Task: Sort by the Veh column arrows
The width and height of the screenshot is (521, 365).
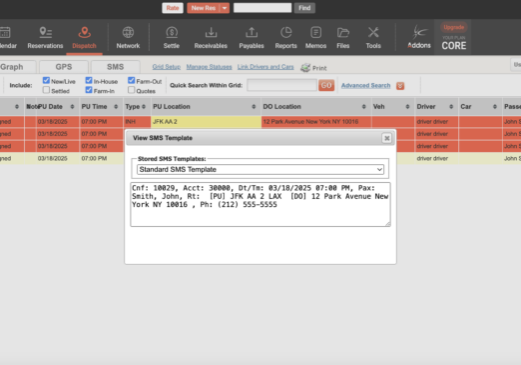Action: tap(407, 107)
